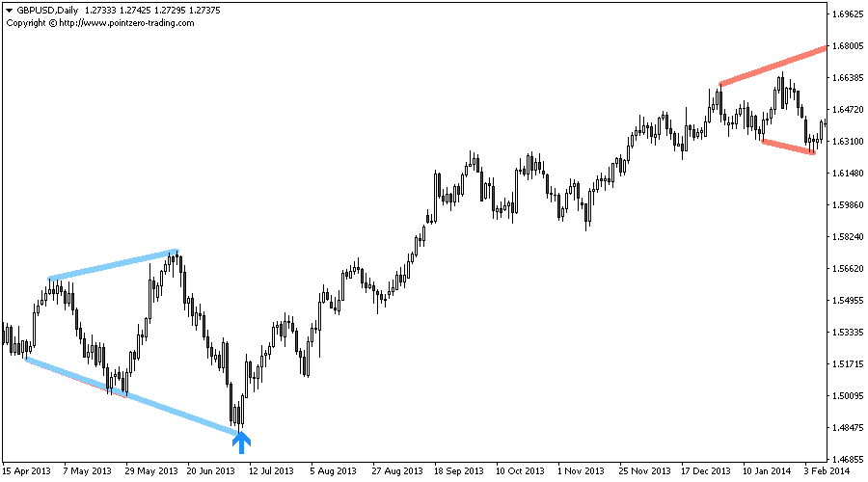Click the GBPUSD,Daily chart title text
Image resolution: width=868 pixels, height=482 pixels.
(47, 10)
